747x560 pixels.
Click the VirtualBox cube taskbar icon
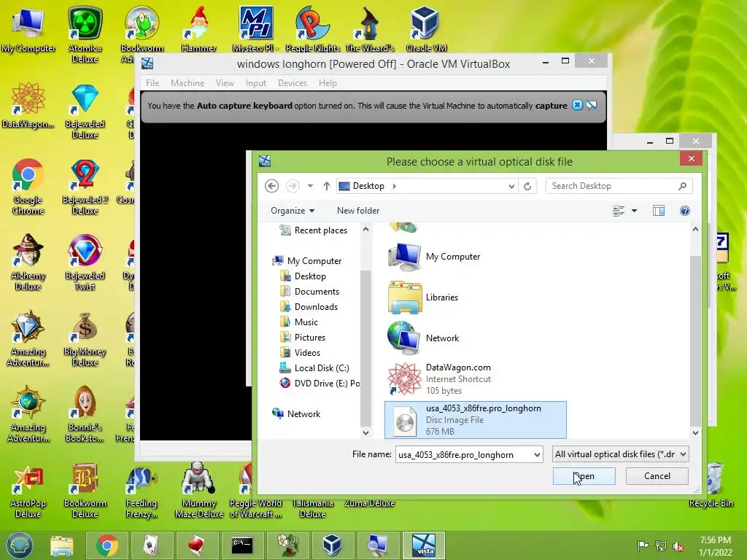332,545
